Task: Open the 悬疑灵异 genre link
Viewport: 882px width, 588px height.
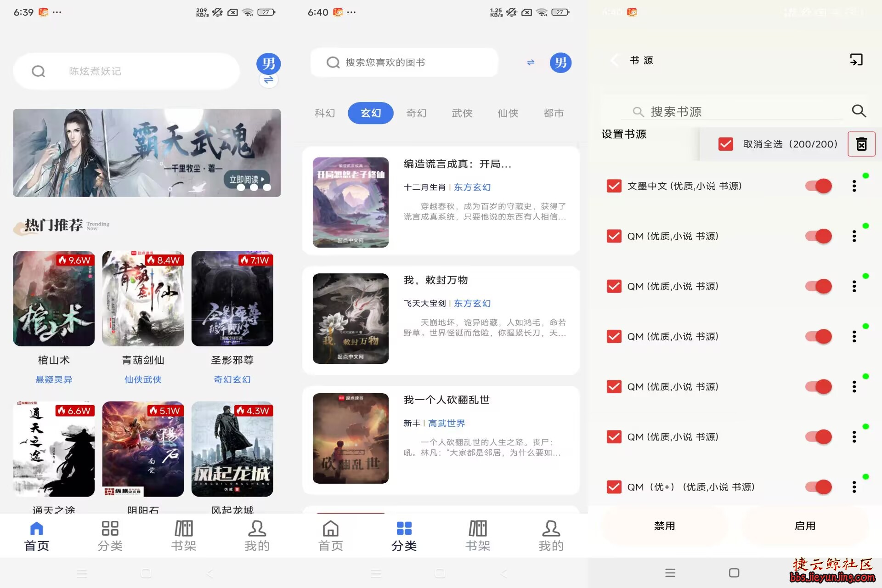Action: point(54,379)
